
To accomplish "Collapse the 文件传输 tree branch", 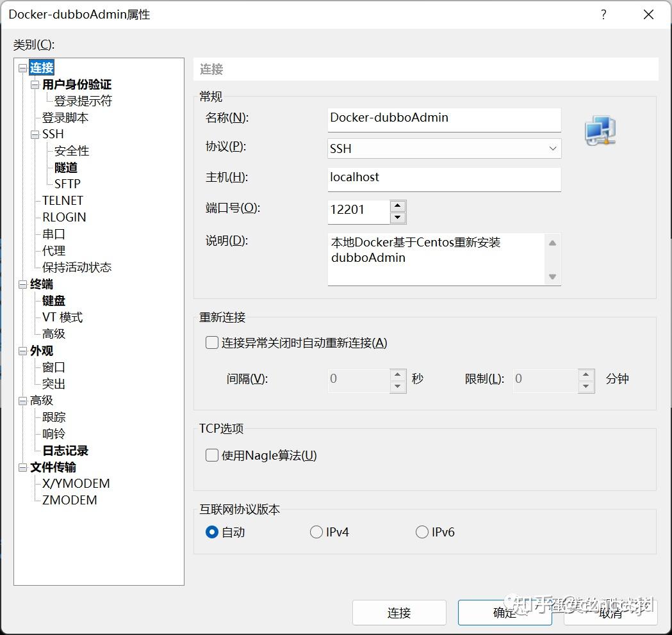I will click(x=22, y=467).
